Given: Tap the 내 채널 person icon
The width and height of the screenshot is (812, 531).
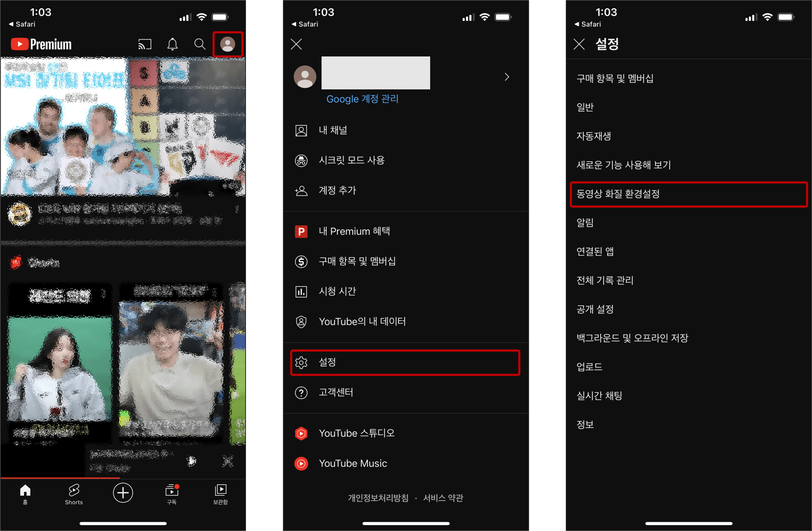Looking at the screenshot, I should point(301,130).
